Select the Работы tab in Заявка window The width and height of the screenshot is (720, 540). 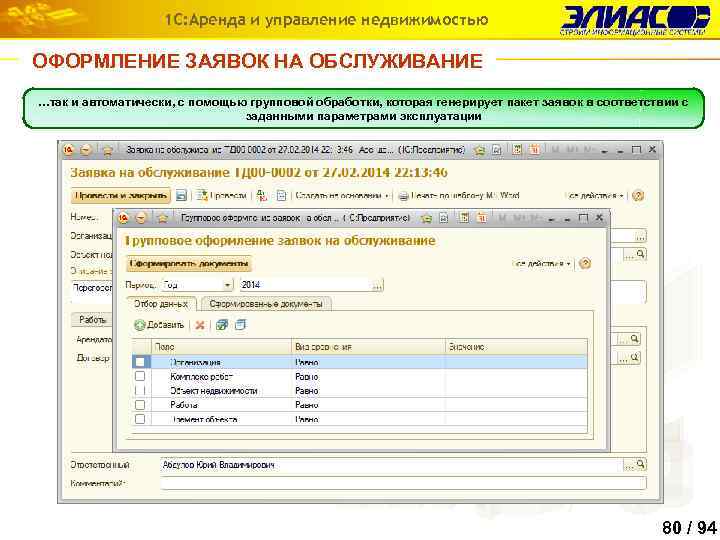92,320
